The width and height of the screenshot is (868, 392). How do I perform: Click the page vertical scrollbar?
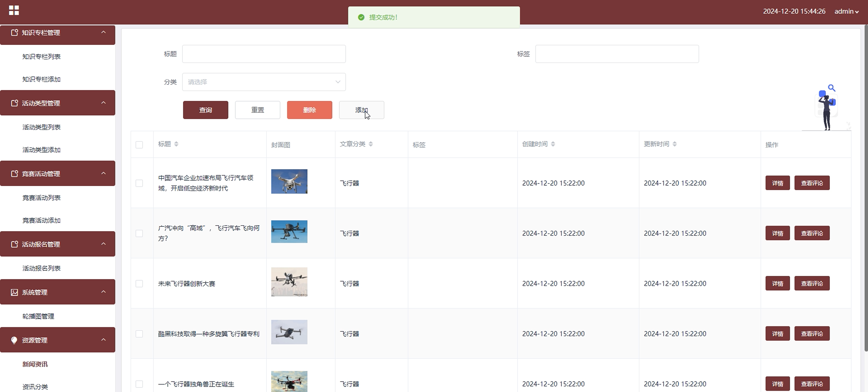866,189
